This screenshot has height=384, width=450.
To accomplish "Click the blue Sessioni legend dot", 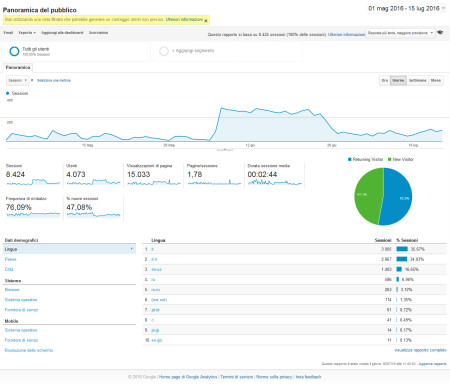I will (7, 93).
